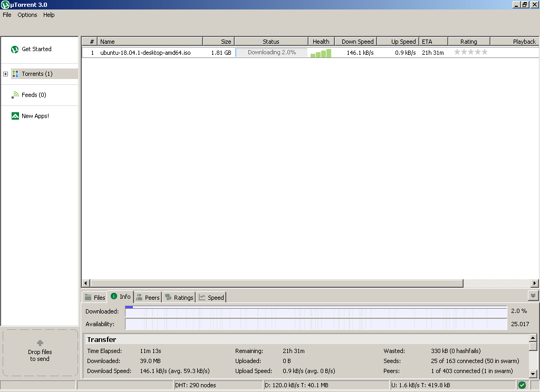Expand the Torrents tree item
The image size is (540, 392).
(5, 74)
